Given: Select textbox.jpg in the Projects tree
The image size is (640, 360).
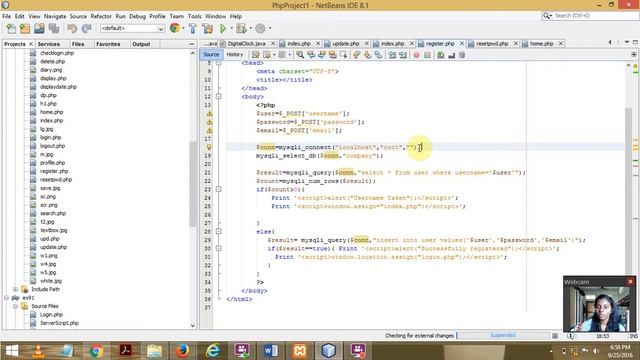Looking at the screenshot, I should click(x=53, y=231).
